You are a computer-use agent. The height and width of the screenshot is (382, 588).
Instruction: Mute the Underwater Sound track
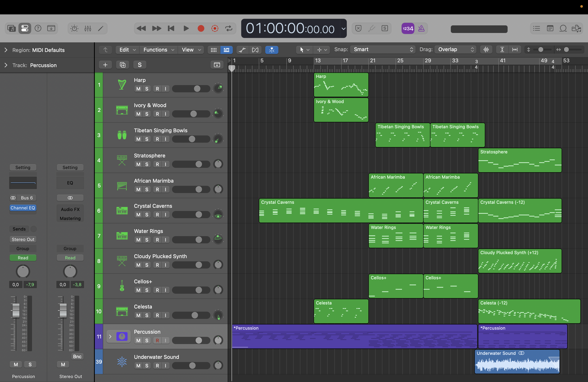[138, 365]
